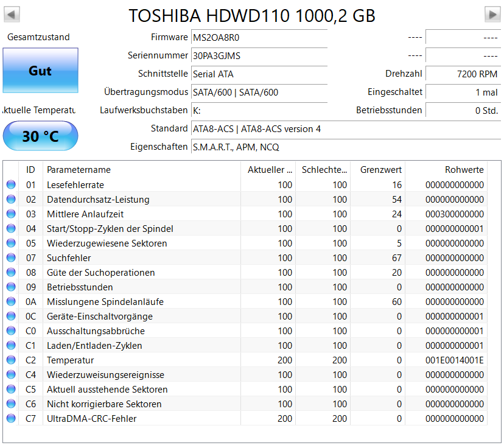Screen dimensions: 504x448
Task: Click the Gesamtzustand label
Action: (38, 37)
